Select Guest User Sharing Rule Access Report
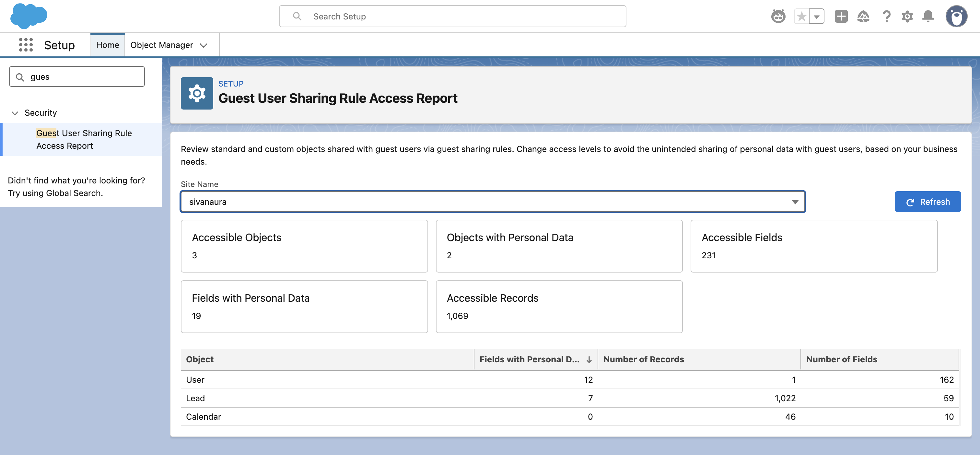980x455 pixels. (x=84, y=139)
